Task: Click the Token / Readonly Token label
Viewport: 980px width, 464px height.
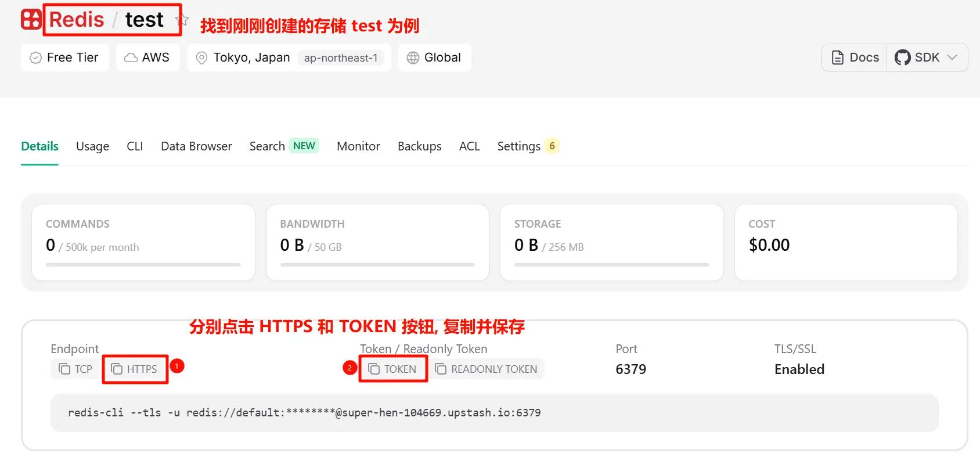Action: [424, 349]
